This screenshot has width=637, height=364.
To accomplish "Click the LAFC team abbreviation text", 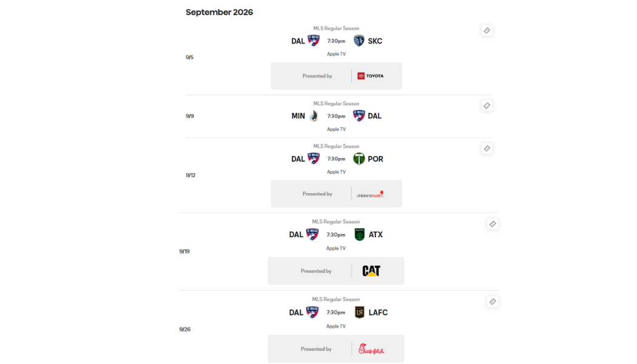I will [378, 312].
